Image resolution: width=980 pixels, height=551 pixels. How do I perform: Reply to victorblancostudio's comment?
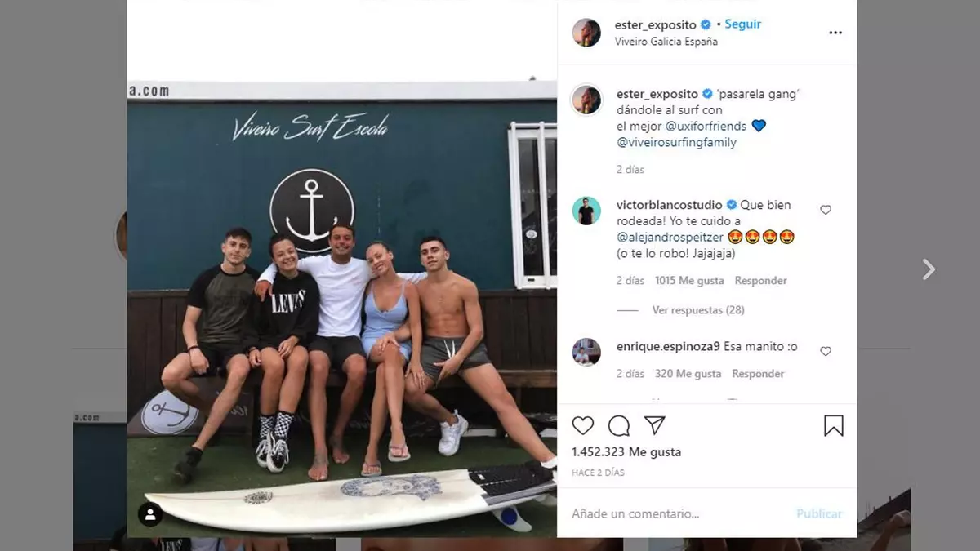pos(760,281)
